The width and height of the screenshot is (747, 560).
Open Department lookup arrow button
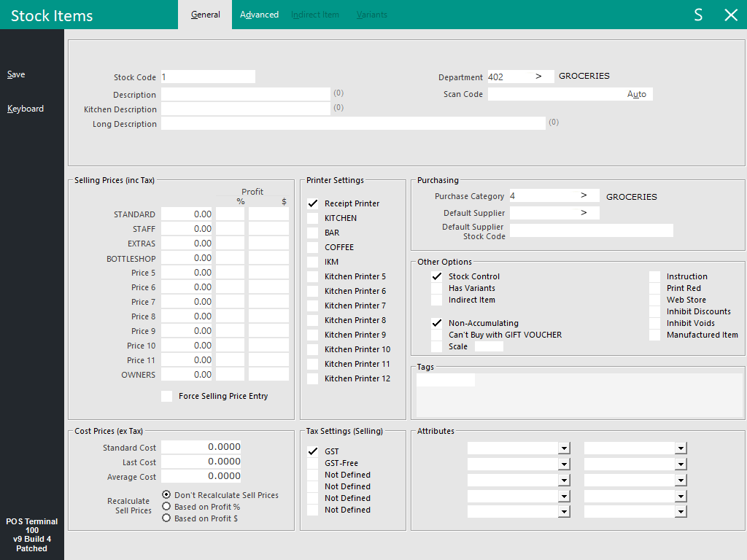539,77
